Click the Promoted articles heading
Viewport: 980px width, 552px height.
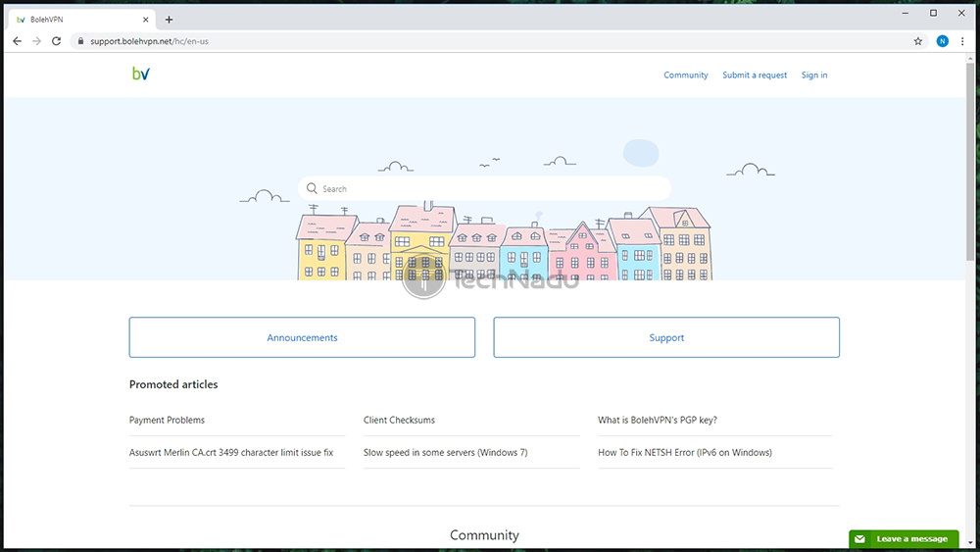point(173,384)
